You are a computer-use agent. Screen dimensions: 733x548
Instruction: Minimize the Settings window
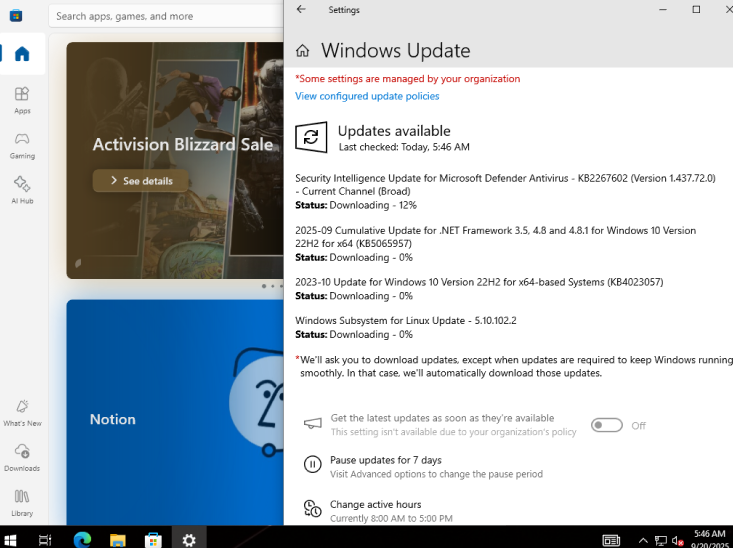point(662,9)
